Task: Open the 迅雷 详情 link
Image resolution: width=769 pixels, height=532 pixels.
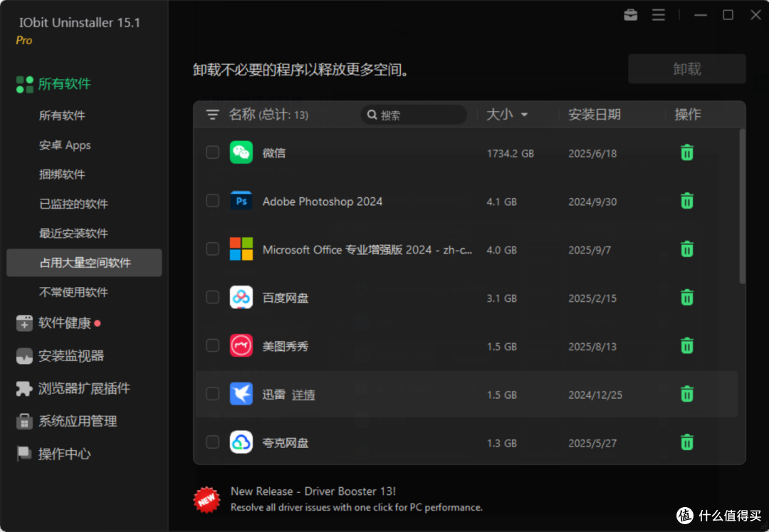Action: click(303, 395)
